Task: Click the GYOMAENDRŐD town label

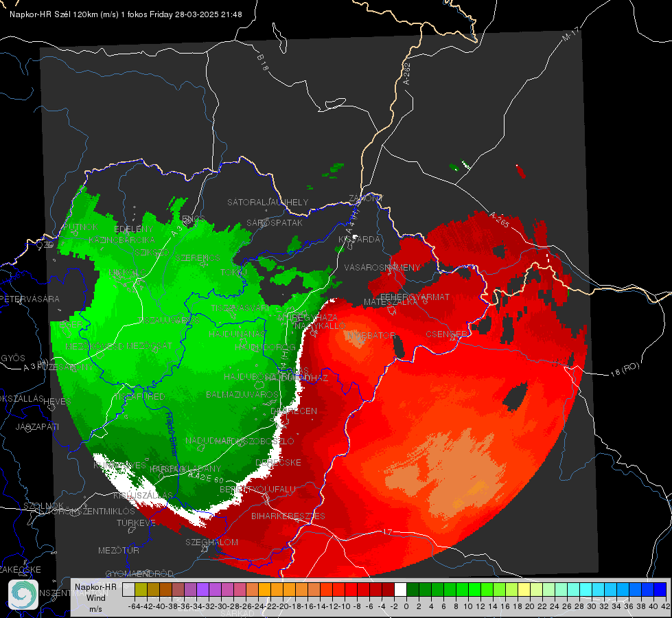Action: [x=139, y=573]
